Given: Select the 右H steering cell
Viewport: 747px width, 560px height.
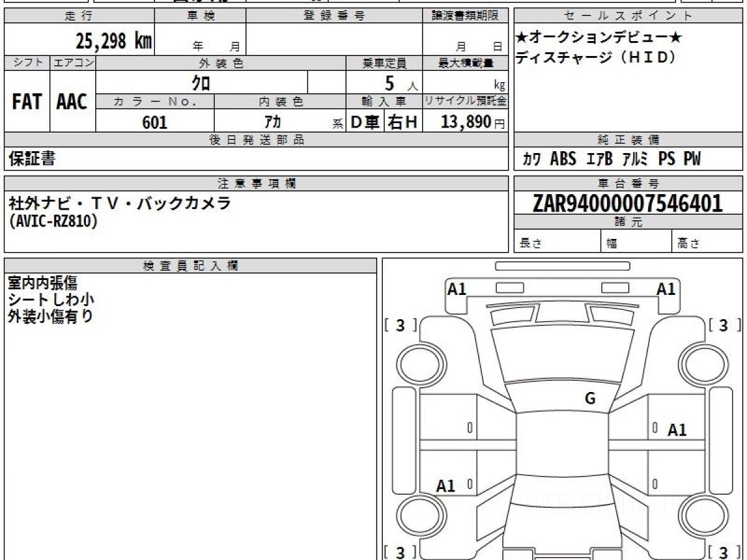Looking at the screenshot, I should (x=403, y=123).
